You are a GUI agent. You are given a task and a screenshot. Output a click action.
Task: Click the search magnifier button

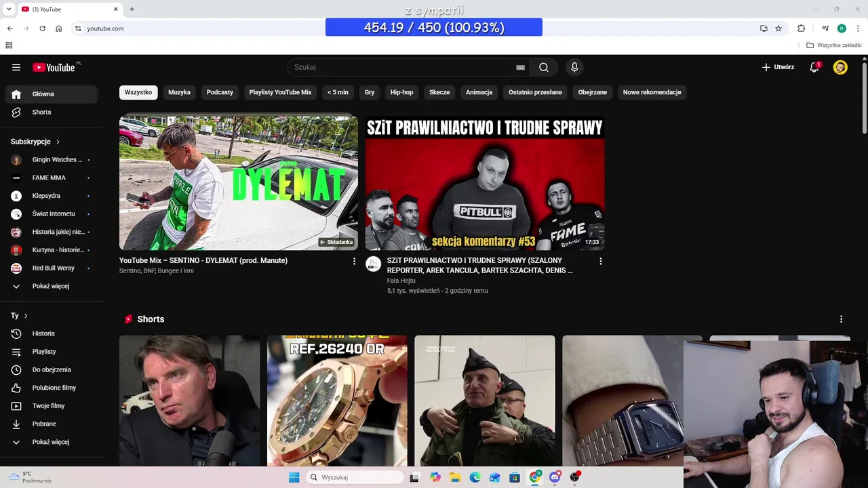[x=544, y=67]
